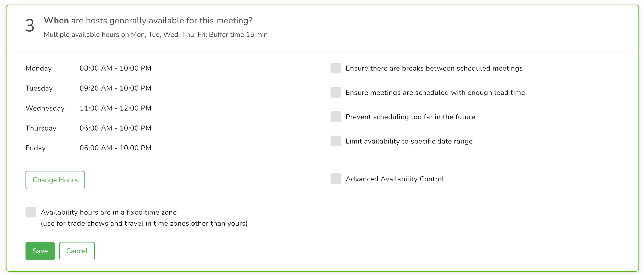Screen dimensions: 644x275
Task: Click the Friday day label
Action: pos(36,148)
